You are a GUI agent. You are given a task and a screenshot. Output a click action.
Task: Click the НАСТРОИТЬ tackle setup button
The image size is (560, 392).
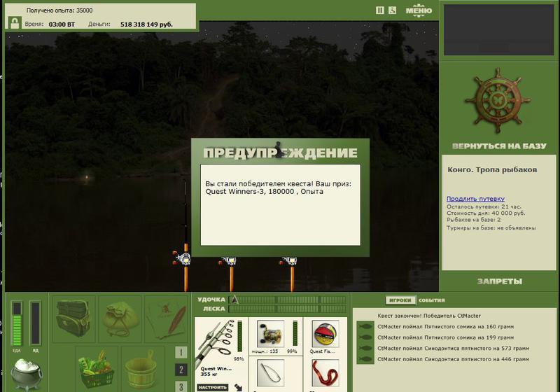pyautogui.click(x=213, y=387)
